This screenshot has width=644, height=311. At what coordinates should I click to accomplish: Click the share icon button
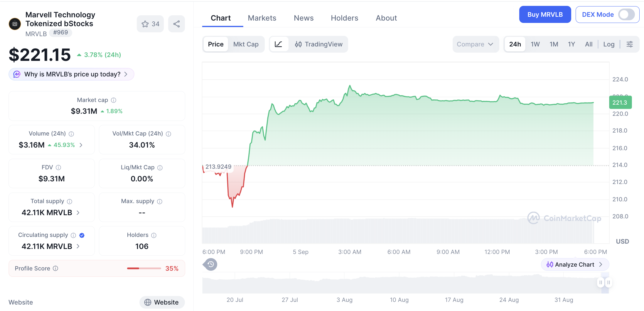(x=176, y=24)
